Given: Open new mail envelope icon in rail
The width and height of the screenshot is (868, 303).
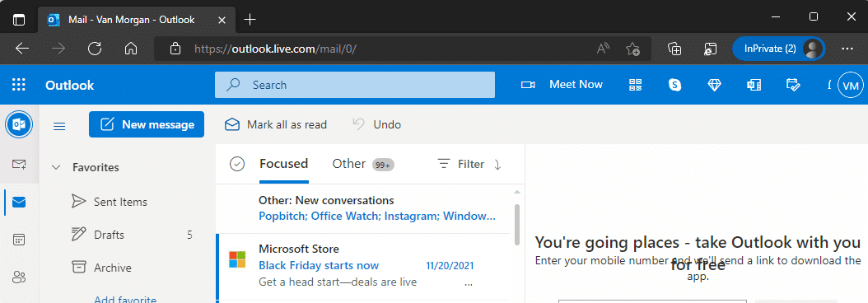Looking at the screenshot, I should [x=19, y=164].
